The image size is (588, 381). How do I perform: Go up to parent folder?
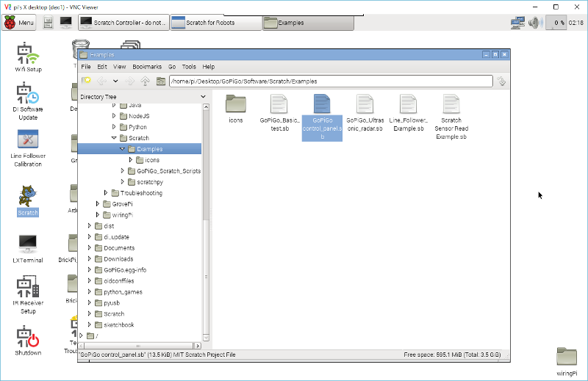click(x=145, y=81)
